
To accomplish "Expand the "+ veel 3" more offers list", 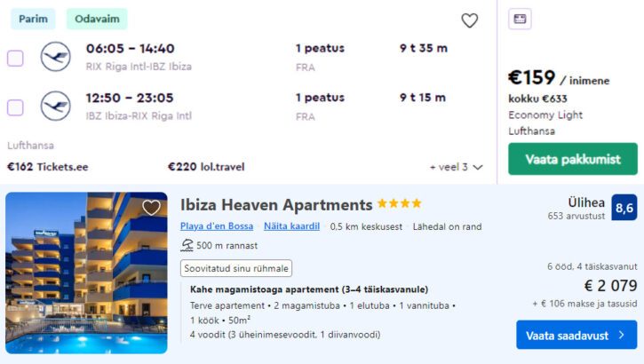I will tap(456, 167).
